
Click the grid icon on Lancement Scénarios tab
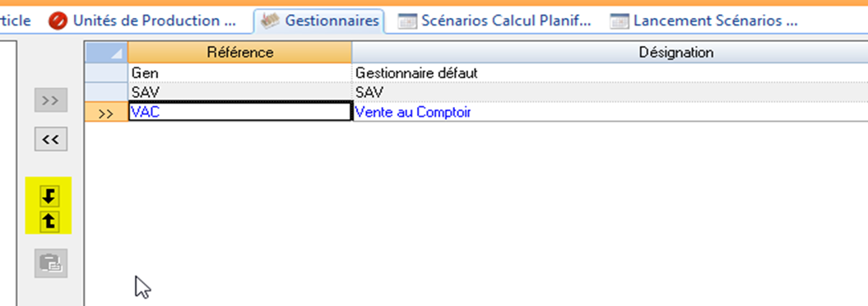point(620,21)
